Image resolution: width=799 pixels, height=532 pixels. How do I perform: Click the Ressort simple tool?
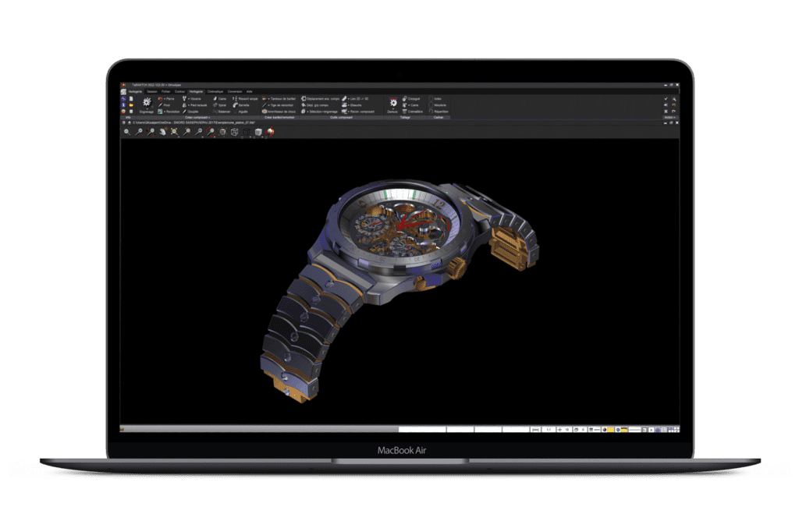pos(247,99)
